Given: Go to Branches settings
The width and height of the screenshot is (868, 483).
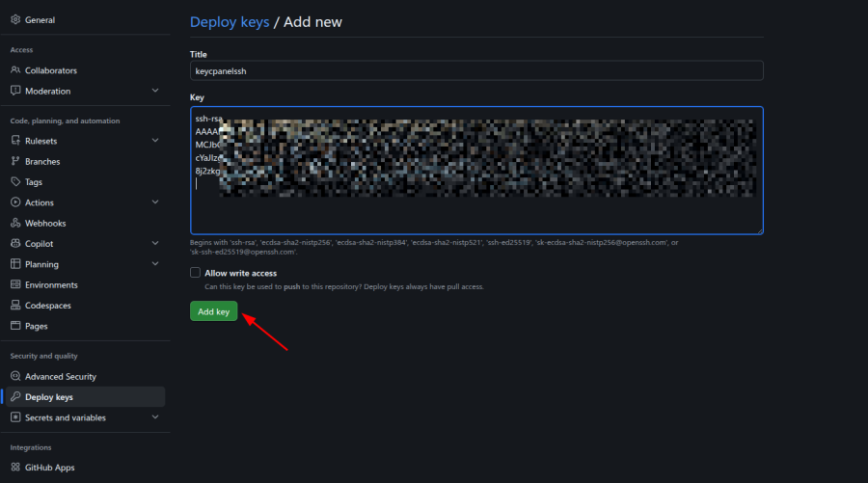Looking at the screenshot, I should 85,161.
